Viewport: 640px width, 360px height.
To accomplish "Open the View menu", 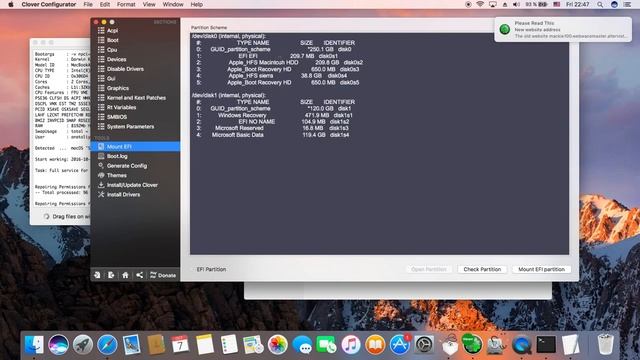I will coord(149,4).
